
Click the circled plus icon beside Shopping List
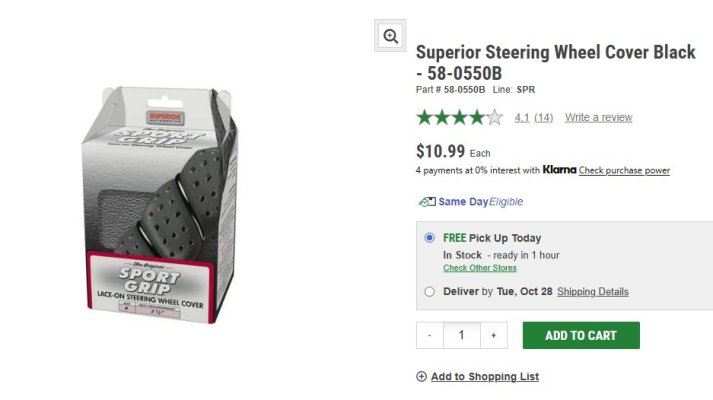pyautogui.click(x=422, y=376)
